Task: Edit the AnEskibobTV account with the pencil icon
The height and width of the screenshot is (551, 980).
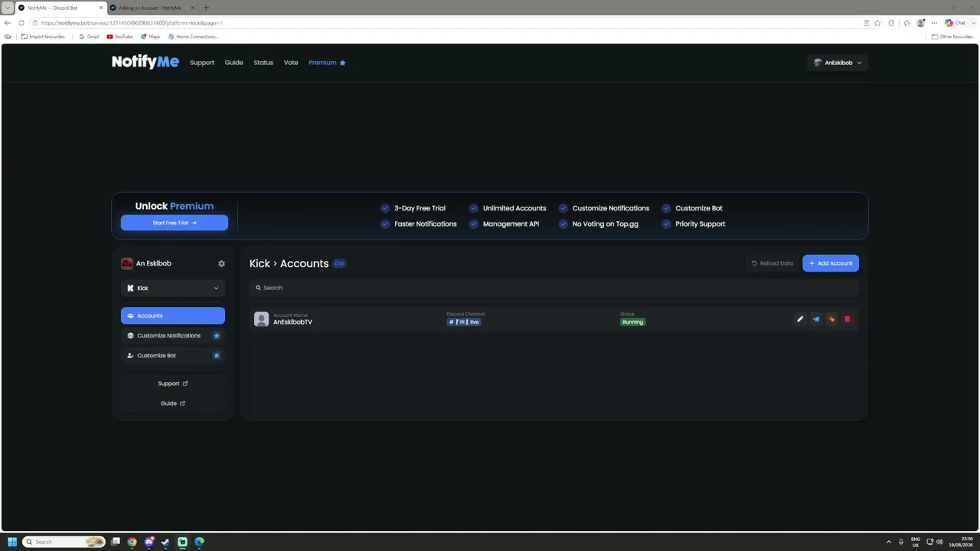Action: click(800, 319)
